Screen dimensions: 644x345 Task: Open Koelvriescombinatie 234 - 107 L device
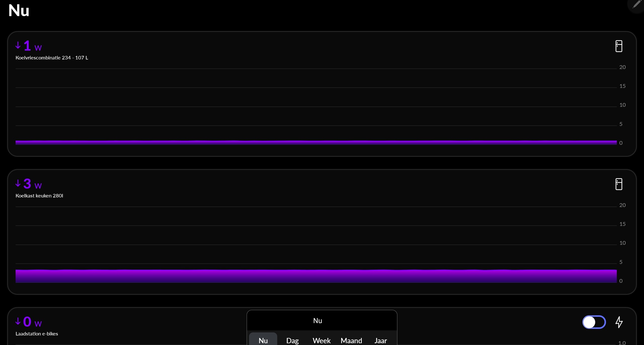[52, 58]
